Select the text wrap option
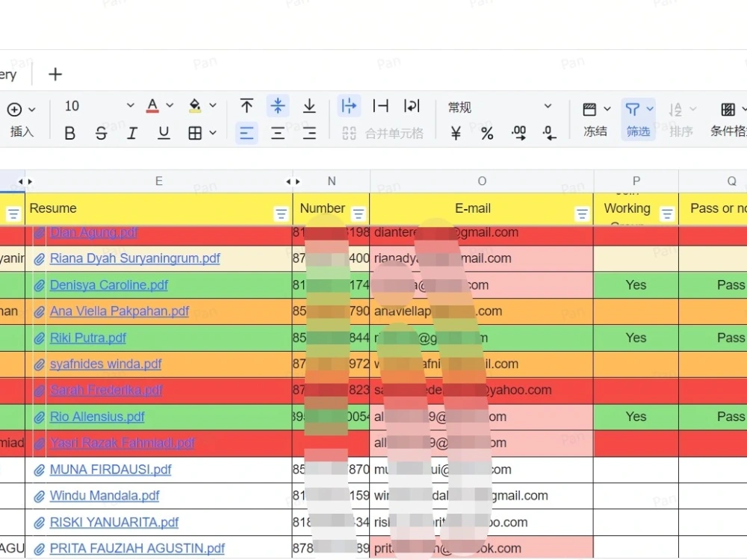Image resolution: width=747 pixels, height=560 pixels. pos(412,106)
